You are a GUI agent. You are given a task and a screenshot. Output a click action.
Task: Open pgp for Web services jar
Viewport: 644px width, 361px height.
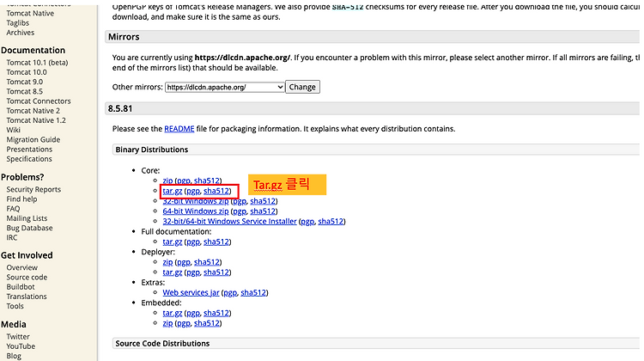point(230,293)
